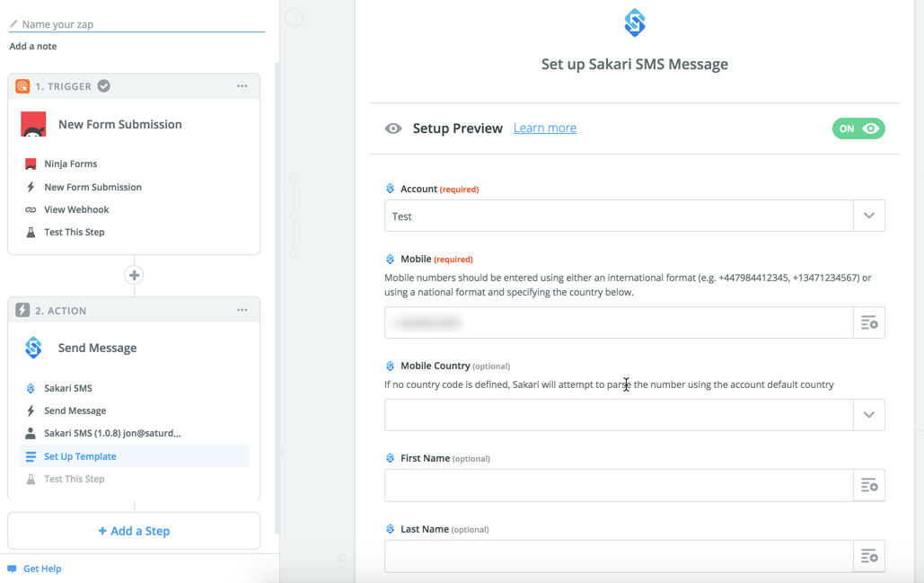Click the Ninja Forms app icon
The height and width of the screenshot is (583, 924).
[34, 125]
